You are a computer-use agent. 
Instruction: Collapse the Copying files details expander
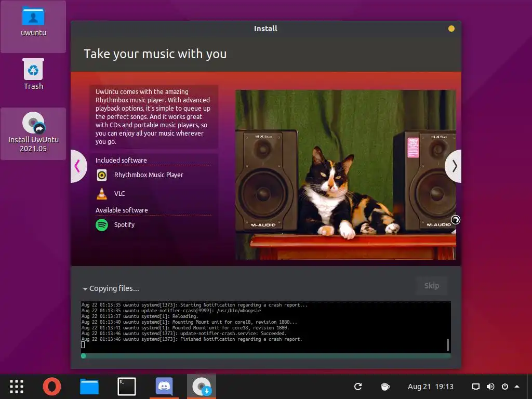(85, 289)
